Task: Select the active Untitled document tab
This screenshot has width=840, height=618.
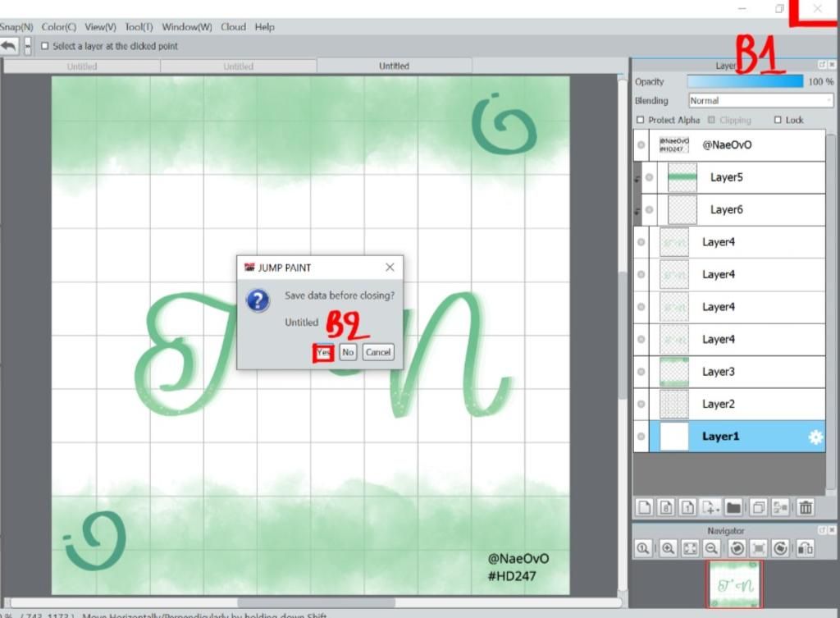Action: (395, 66)
